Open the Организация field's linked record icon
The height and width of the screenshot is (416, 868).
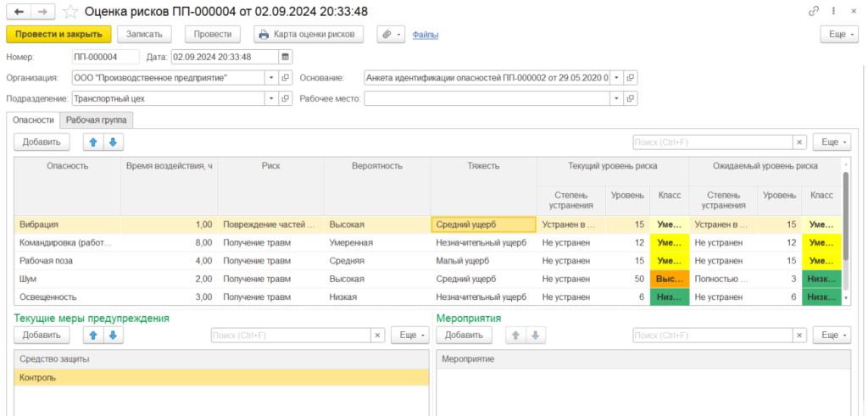click(x=287, y=78)
